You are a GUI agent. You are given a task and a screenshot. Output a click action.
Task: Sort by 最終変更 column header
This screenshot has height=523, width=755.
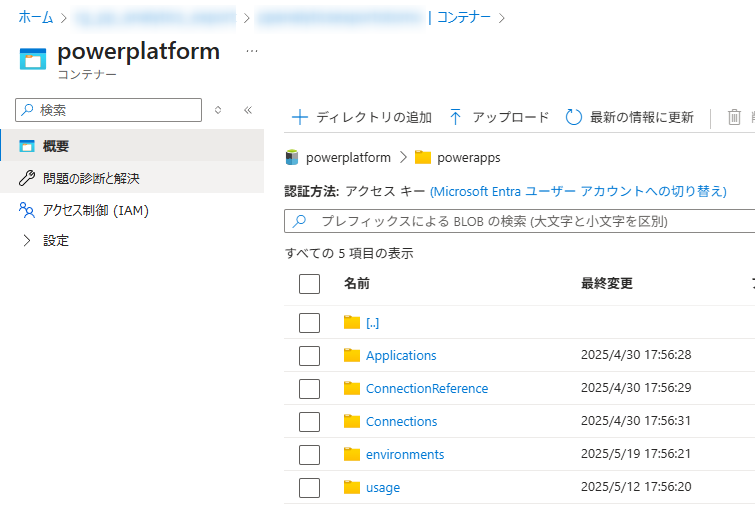(607, 283)
